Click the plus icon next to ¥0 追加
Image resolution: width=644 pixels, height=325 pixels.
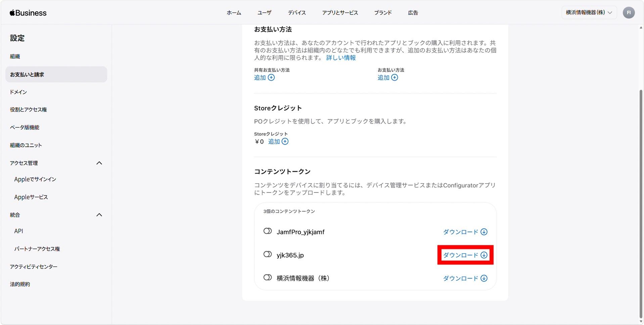click(285, 141)
